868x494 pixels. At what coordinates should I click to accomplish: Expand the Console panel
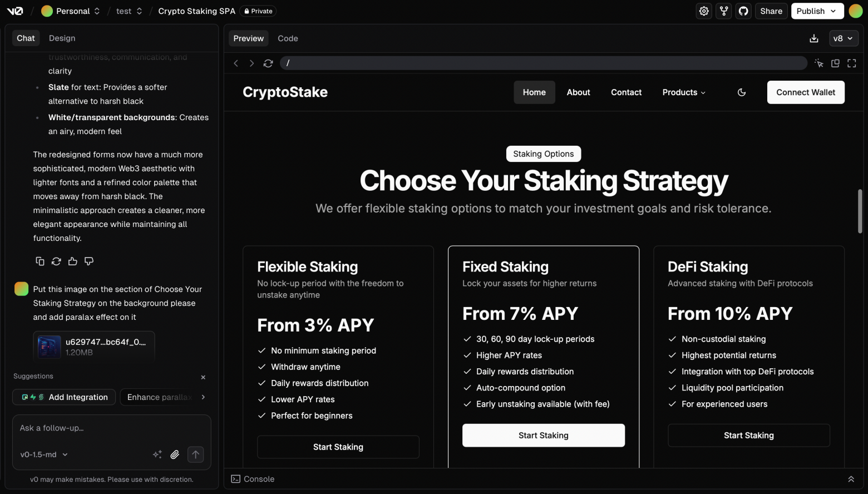[851, 479]
